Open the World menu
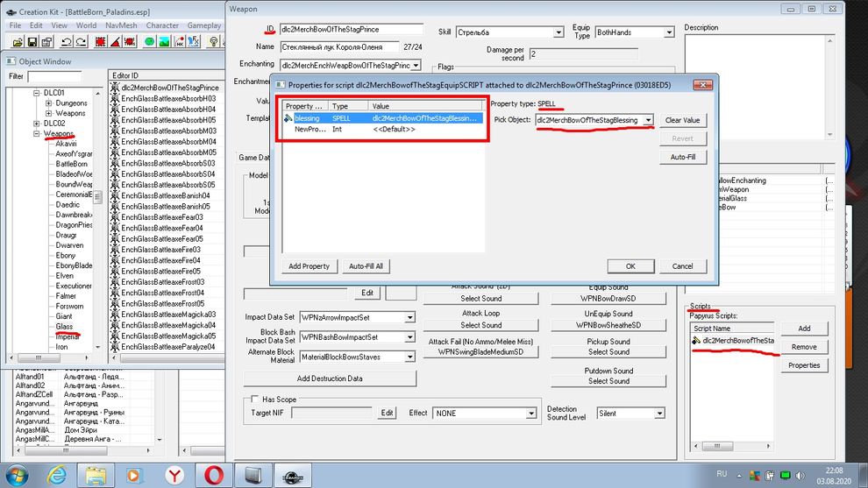The height and width of the screenshot is (488, 868). coord(86,25)
